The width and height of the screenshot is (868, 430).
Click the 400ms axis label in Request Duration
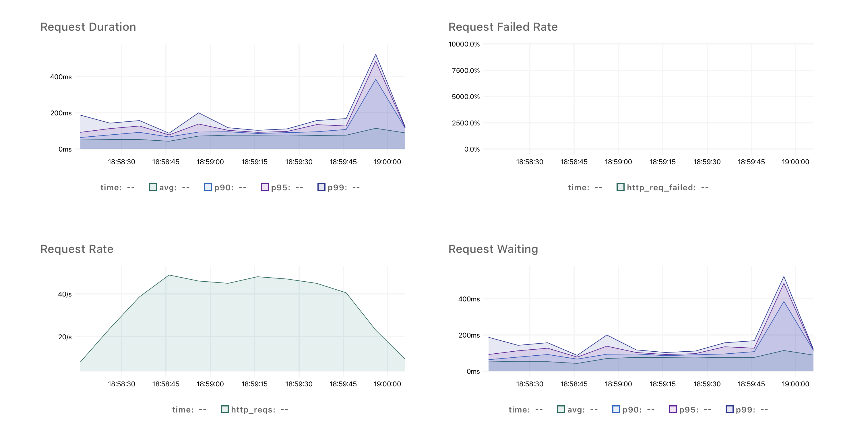click(x=61, y=77)
